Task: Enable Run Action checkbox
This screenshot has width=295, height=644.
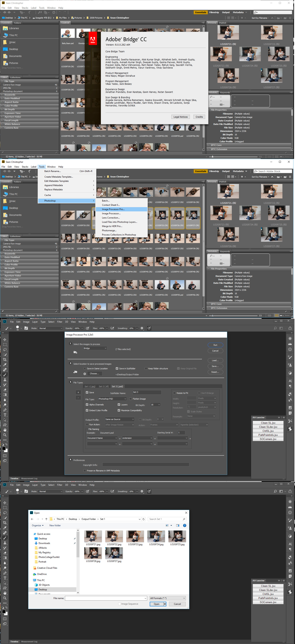Action: point(87,425)
